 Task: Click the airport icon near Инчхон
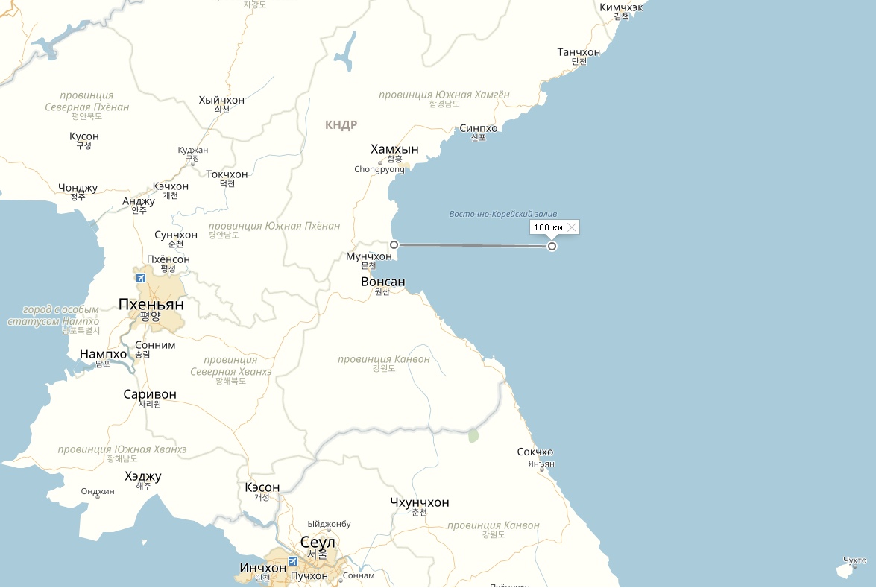coord(293,560)
